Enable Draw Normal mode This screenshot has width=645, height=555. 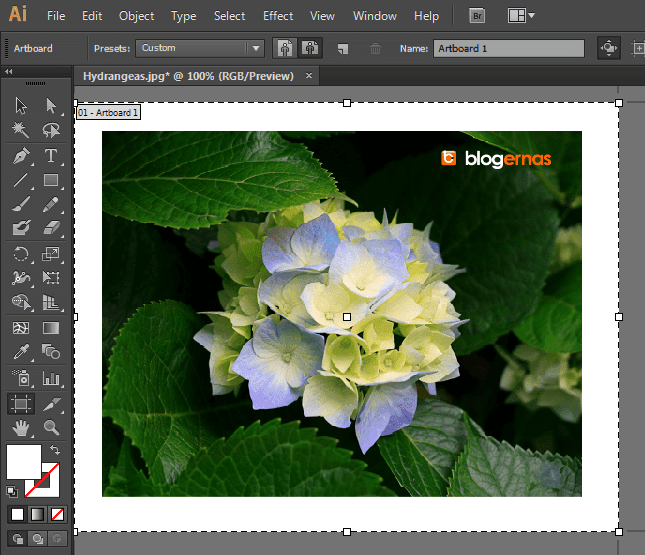coord(18,539)
